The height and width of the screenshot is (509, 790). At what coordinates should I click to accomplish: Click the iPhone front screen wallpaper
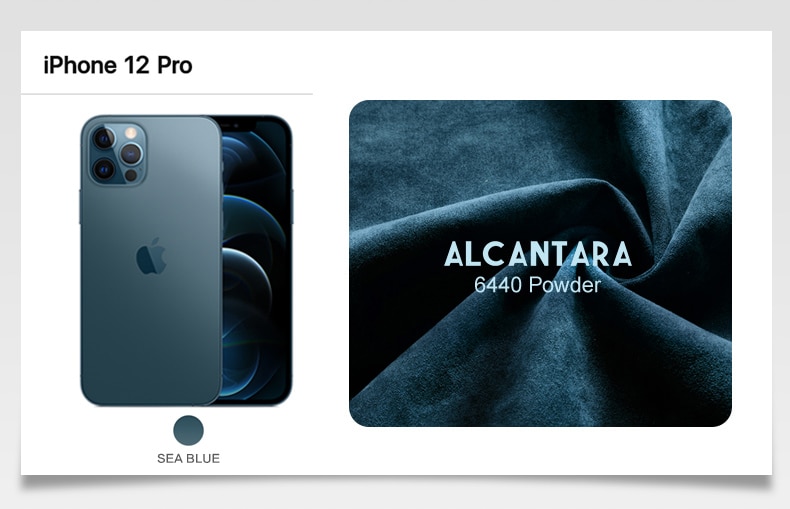pyautogui.click(x=254, y=262)
